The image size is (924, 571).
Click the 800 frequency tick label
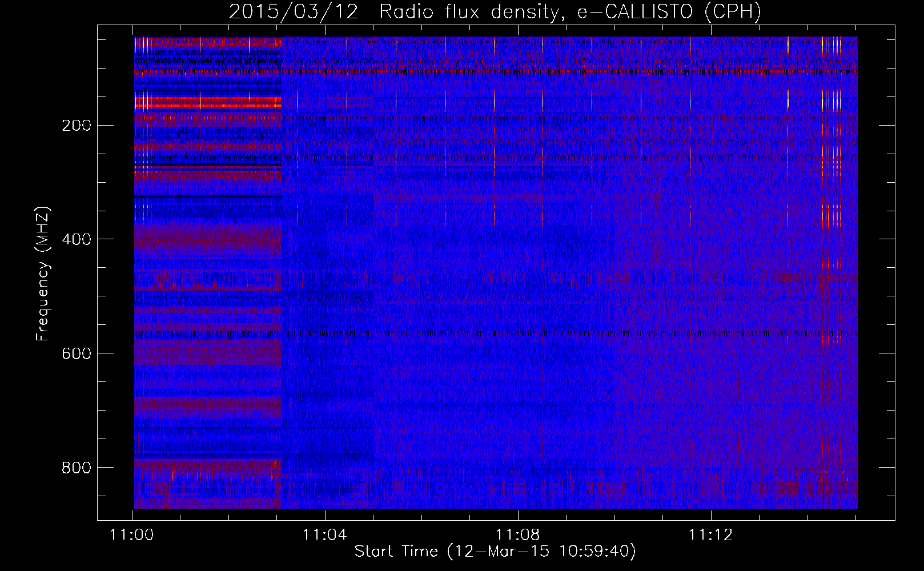pos(77,468)
